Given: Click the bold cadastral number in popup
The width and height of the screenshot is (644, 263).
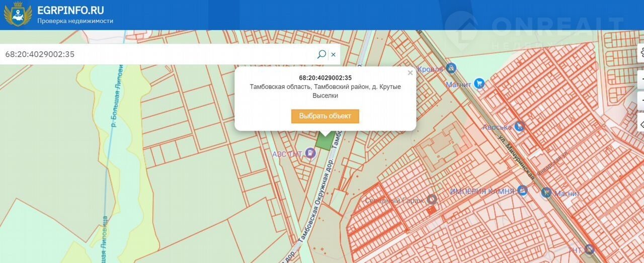Looking at the screenshot, I should point(325,78).
